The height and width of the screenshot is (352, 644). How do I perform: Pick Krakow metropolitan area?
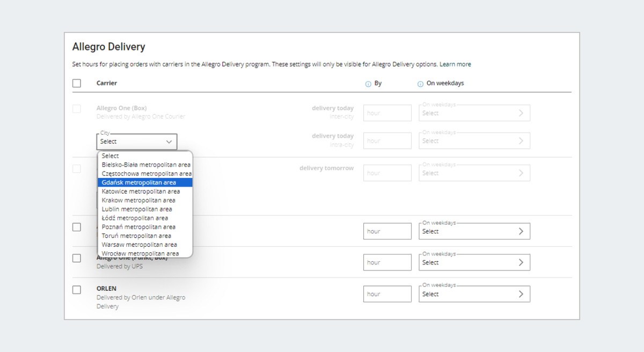145,200
